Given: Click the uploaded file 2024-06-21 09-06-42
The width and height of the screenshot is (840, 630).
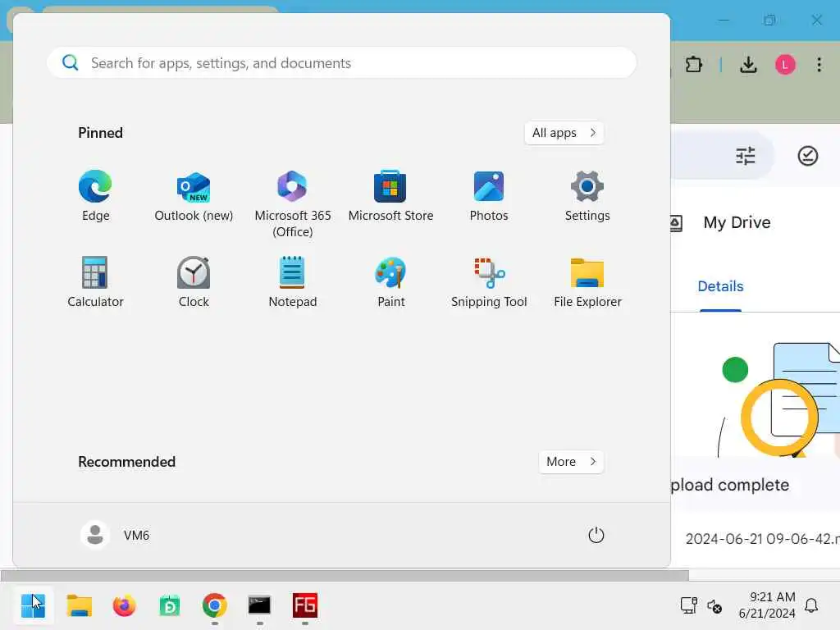Looking at the screenshot, I should [762, 539].
